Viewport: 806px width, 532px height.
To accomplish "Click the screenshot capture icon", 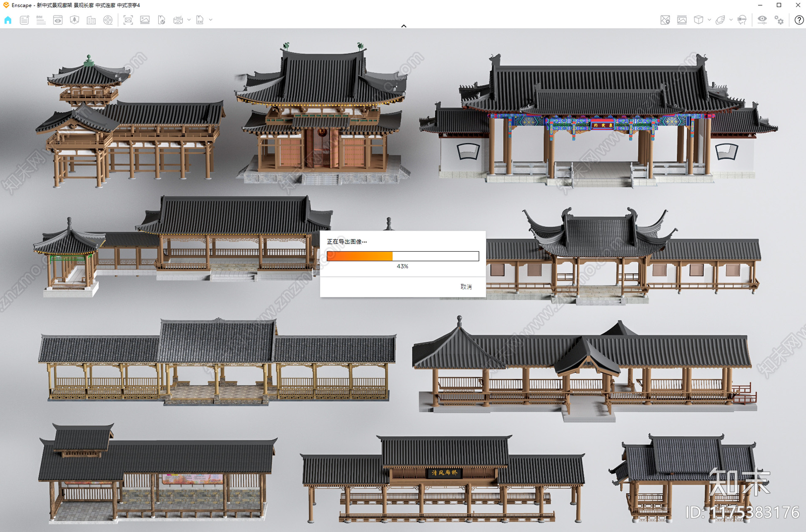I will tap(128, 20).
